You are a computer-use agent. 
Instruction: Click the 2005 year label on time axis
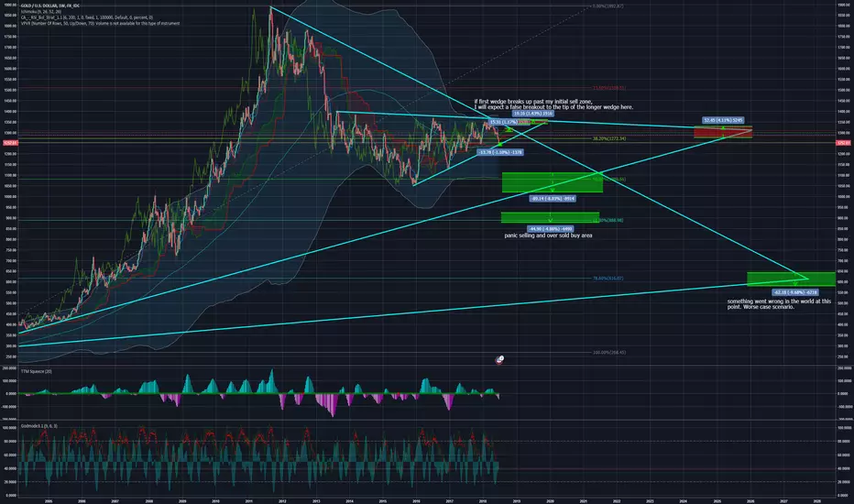coord(49,500)
